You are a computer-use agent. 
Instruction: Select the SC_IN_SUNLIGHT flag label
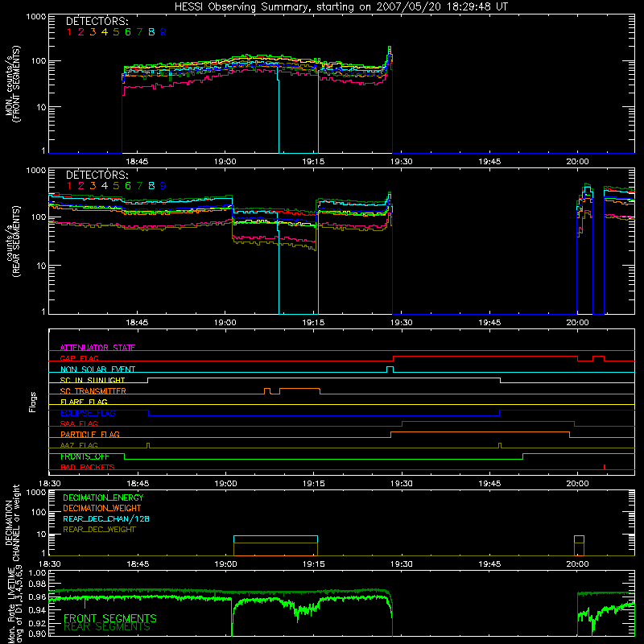(x=93, y=380)
